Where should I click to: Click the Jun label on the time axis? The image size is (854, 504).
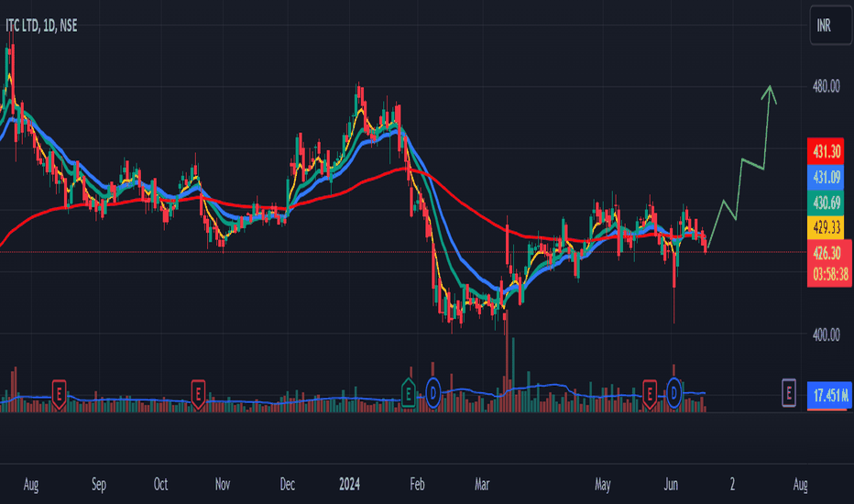pyautogui.click(x=671, y=485)
